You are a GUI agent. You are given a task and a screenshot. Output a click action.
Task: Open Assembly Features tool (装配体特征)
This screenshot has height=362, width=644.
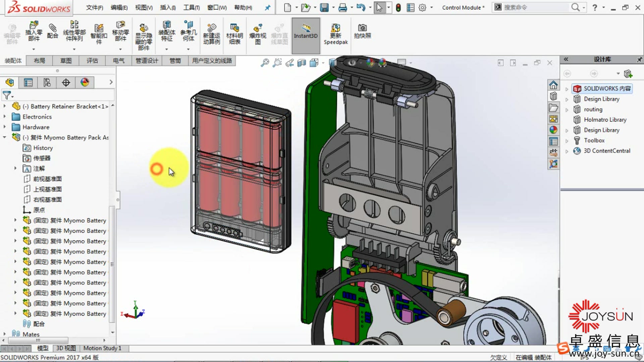(x=167, y=31)
